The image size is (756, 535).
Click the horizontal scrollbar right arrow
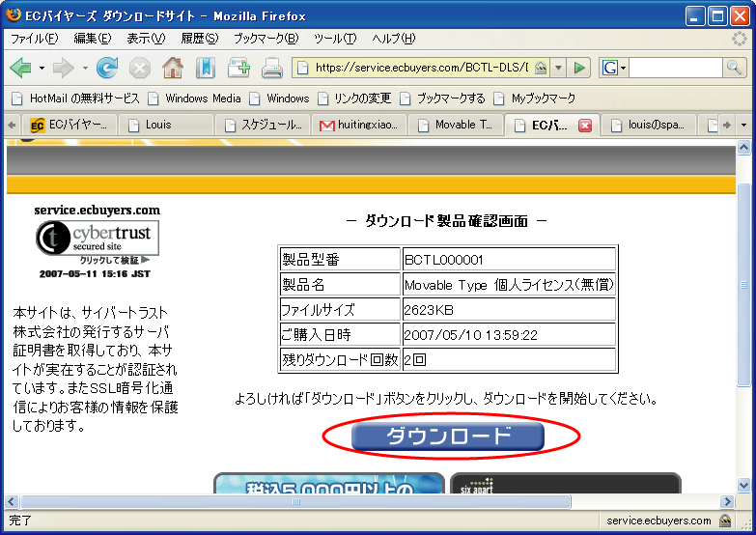tap(727, 502)
